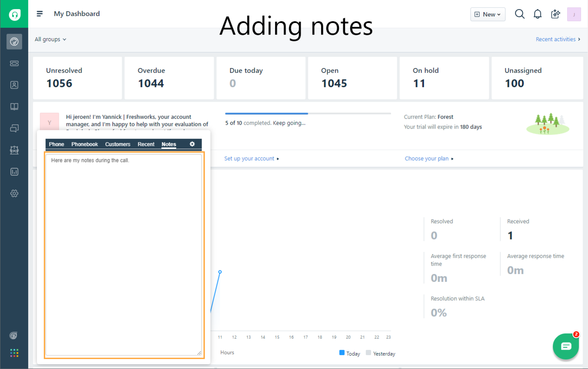Image resolution: width=588 pixels, height=369 pixels.
Task: Open the Knowledge Base book icon
Action: click(14, 106)
